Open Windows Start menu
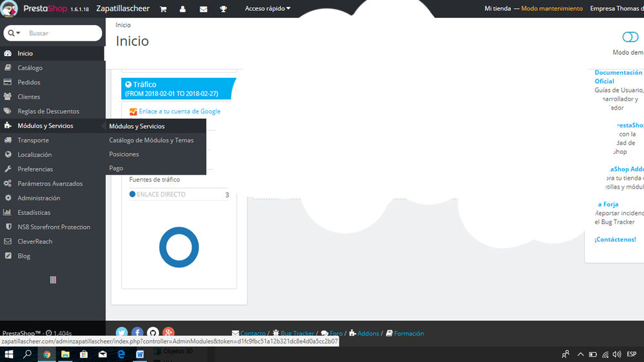The height and width of the screenshot is (362, 644). pyautogui.click(x=8, y=354)
